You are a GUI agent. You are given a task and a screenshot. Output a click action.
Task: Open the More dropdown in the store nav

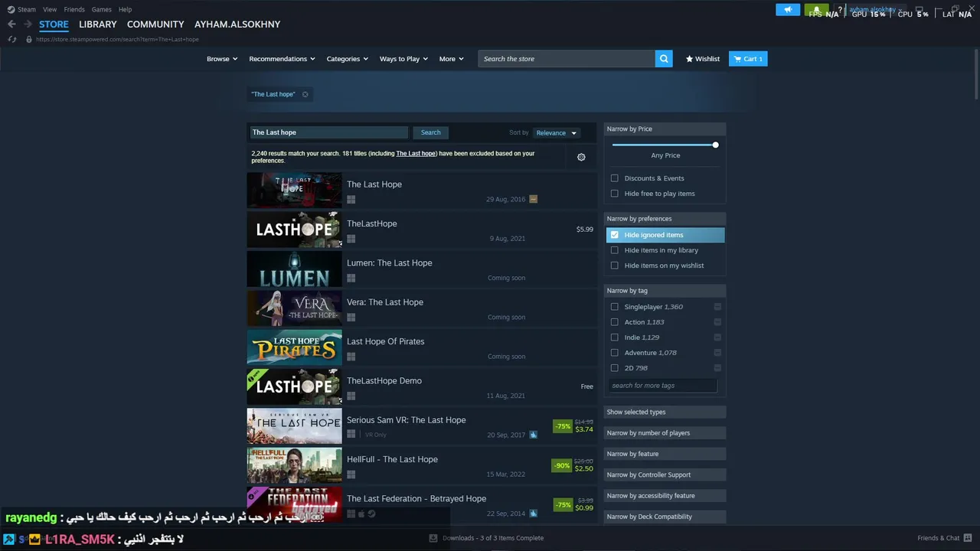point(451,59)
